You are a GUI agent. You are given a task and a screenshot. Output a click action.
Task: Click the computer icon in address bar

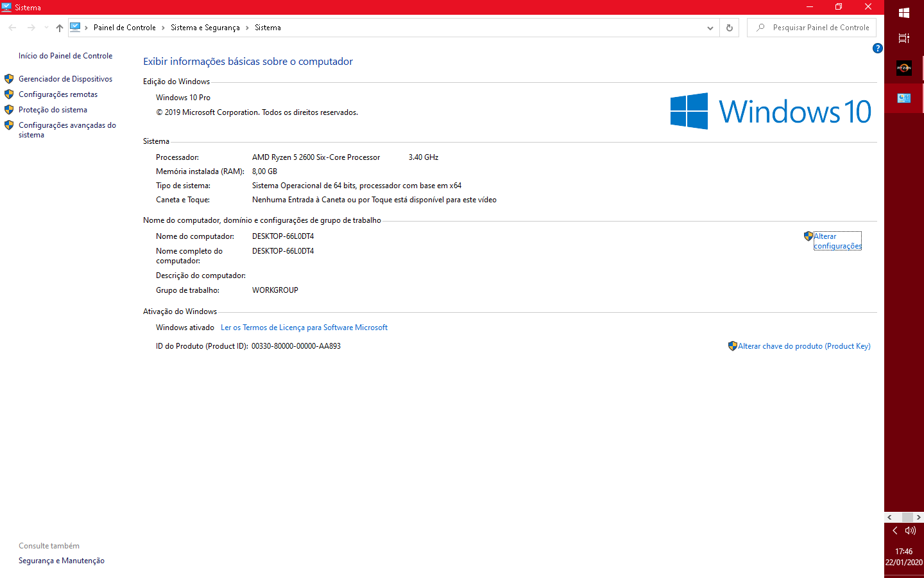pyautogui.click(x=75, y=27)
